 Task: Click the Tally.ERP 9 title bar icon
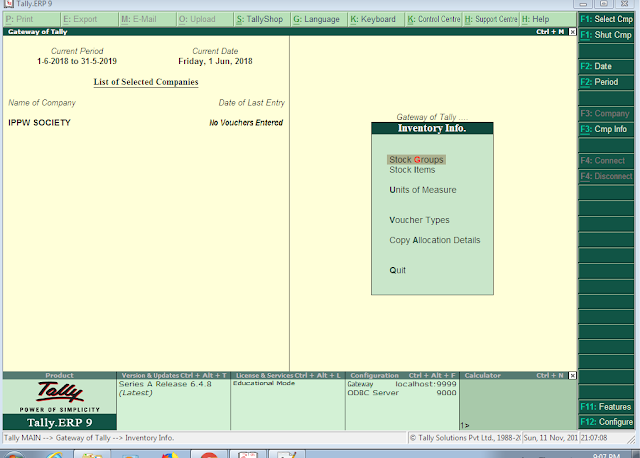[9, 4]
